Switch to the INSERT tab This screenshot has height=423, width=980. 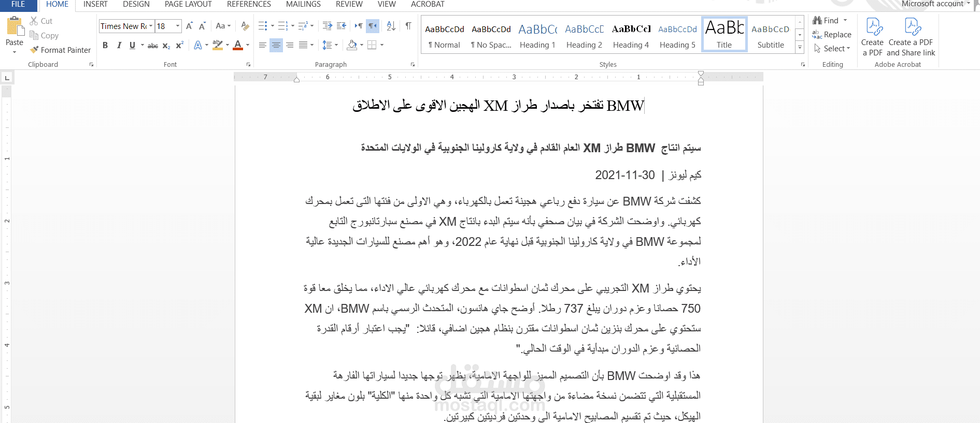click(x=95, y=5)
